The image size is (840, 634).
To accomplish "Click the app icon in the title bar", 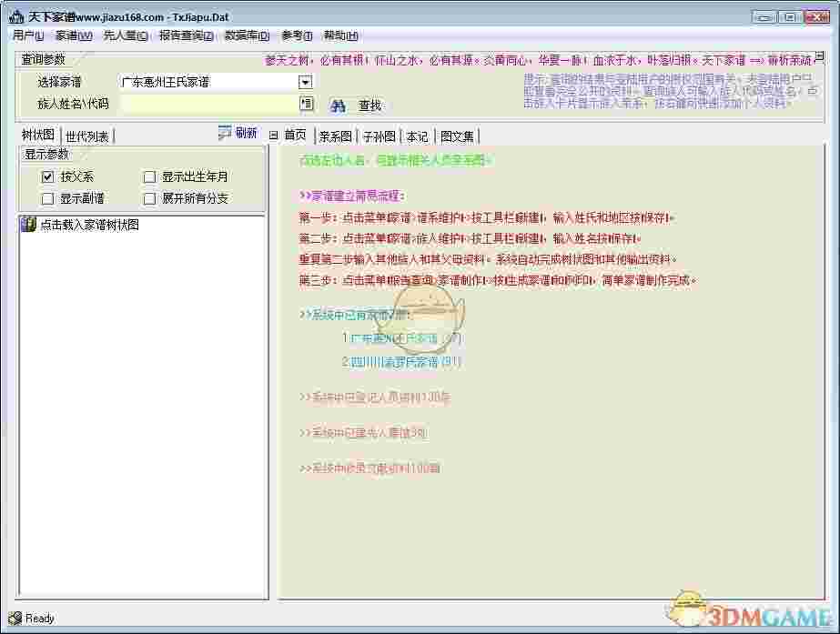I will tap(15, 17).
